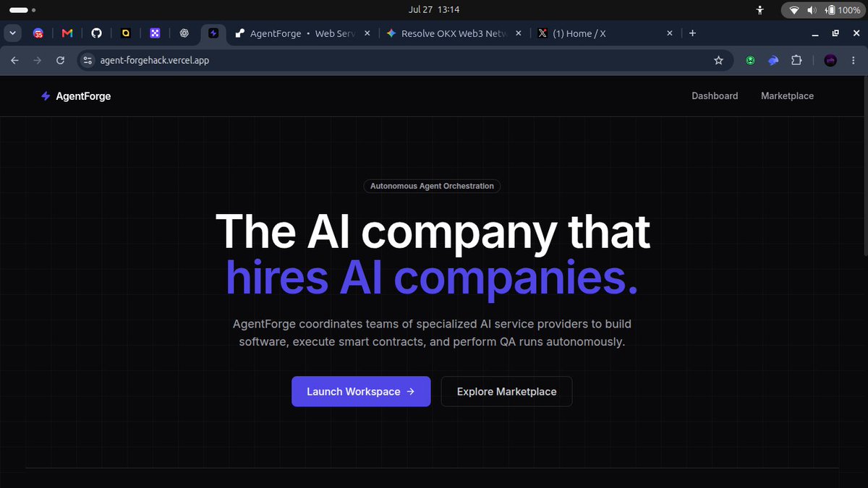Open the blue bird extension icon
The image size is (868, 488).
[773, 61]
